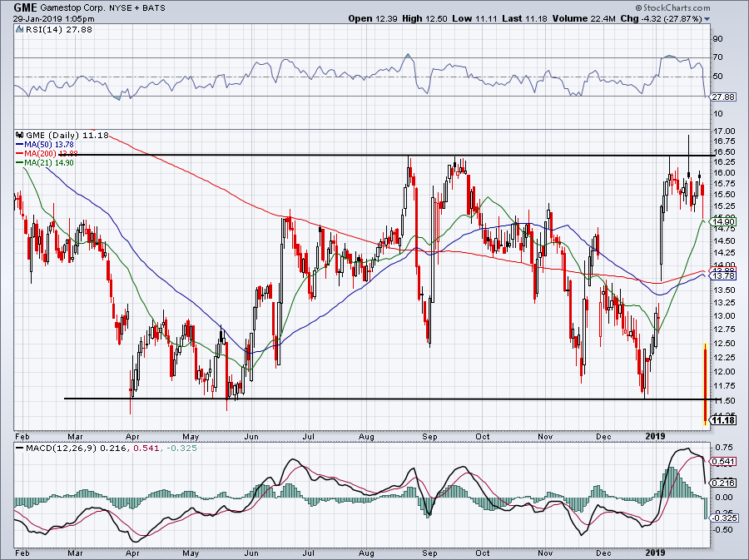The height and width of the screenshot is (560, 749).
Task: Click the Gamestop Corp. NYSE + BATS text
Action: (x=103, y=8)
